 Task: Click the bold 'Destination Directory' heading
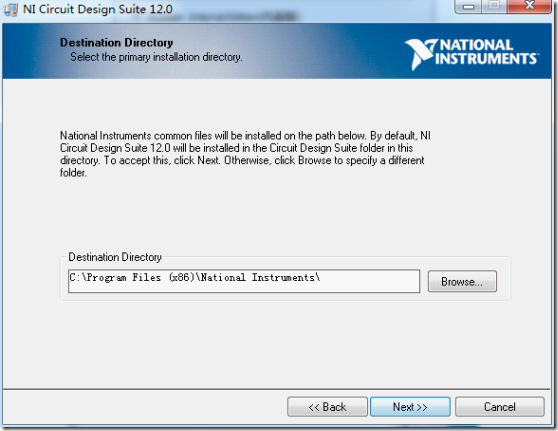(116, 43)
